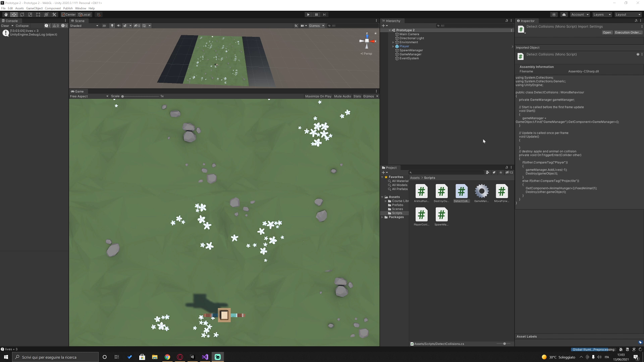Toggle audio in the Scene view
Viewport: 644px width, 362px height.
118,26
